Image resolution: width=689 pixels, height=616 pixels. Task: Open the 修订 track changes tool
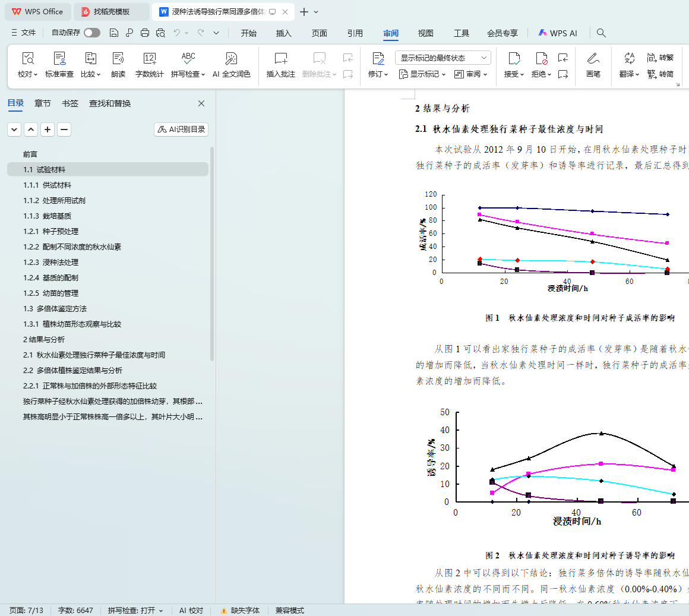point(378,65)
